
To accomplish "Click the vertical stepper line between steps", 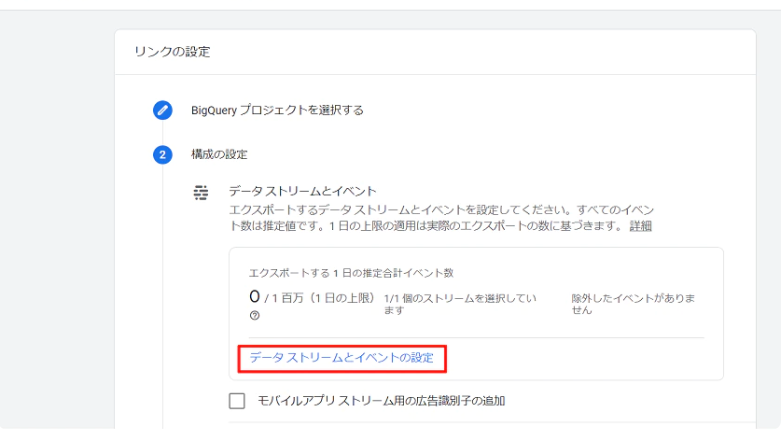I will click(162, 133).
